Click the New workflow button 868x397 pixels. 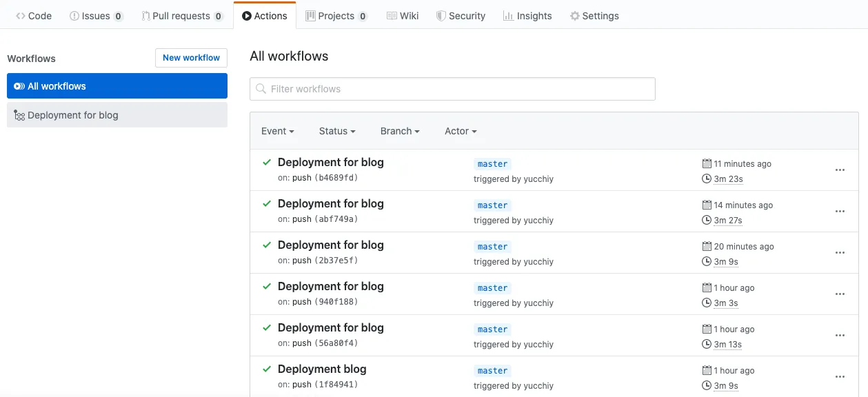pyautogui.click(x=191, y=58)
